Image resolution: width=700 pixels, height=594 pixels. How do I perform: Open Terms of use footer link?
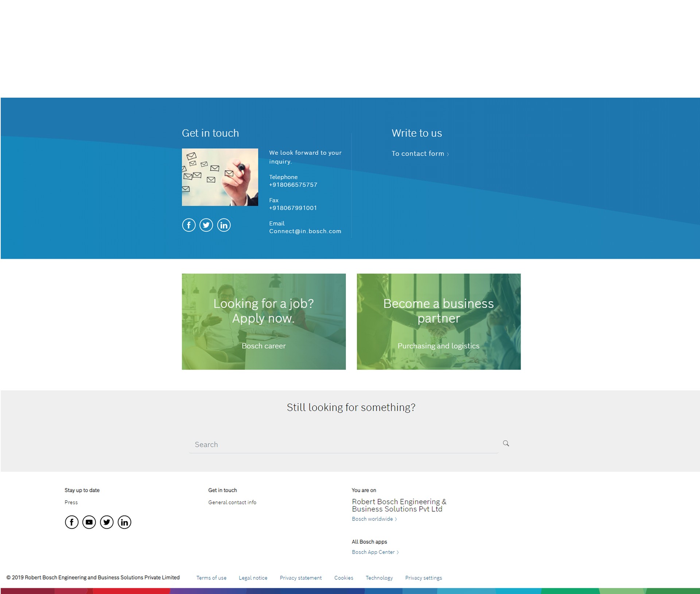click(x=211, y=578)
